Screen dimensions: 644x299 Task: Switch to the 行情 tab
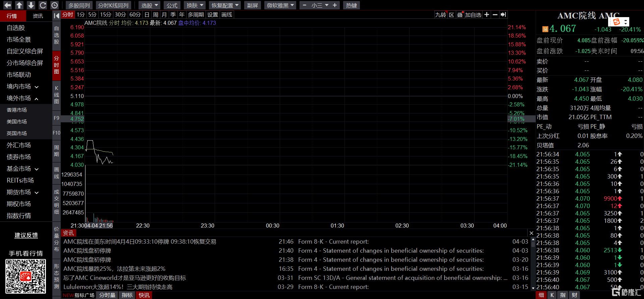click(12, 16)
